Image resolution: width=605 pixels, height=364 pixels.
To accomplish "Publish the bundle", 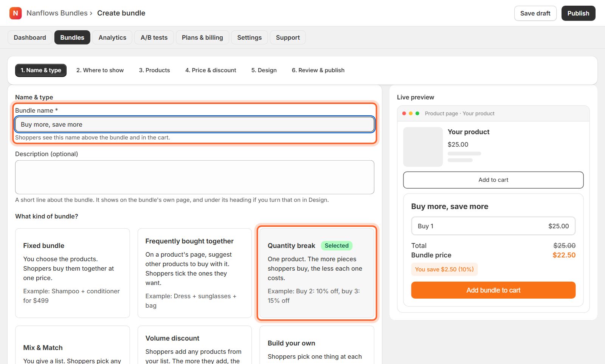I will pyautogui.click(x=578, y=13).
